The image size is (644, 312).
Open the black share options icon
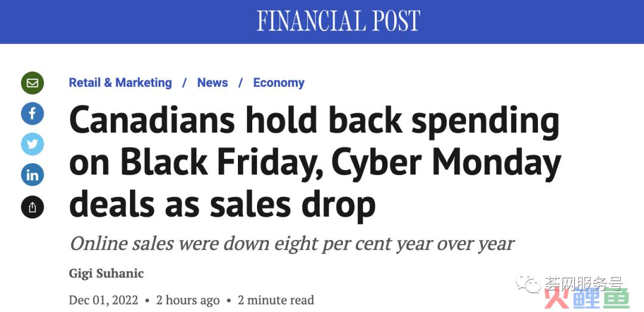[32, 207]
